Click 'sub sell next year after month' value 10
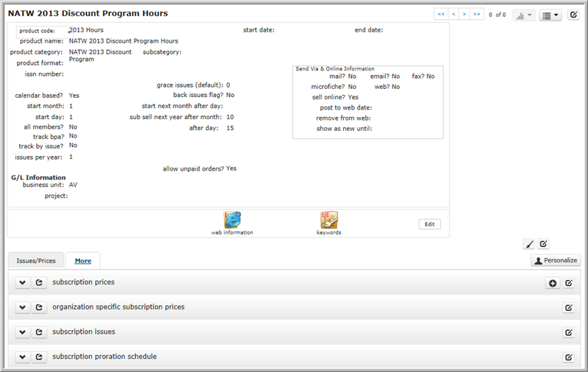588x372 pixels. tap(230, 117)
